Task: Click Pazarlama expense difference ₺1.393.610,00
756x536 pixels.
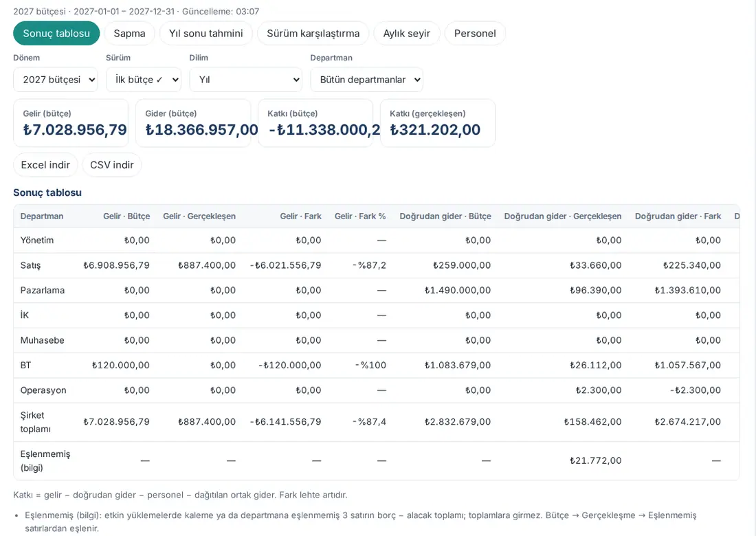Action: click(x=687, y=290)
